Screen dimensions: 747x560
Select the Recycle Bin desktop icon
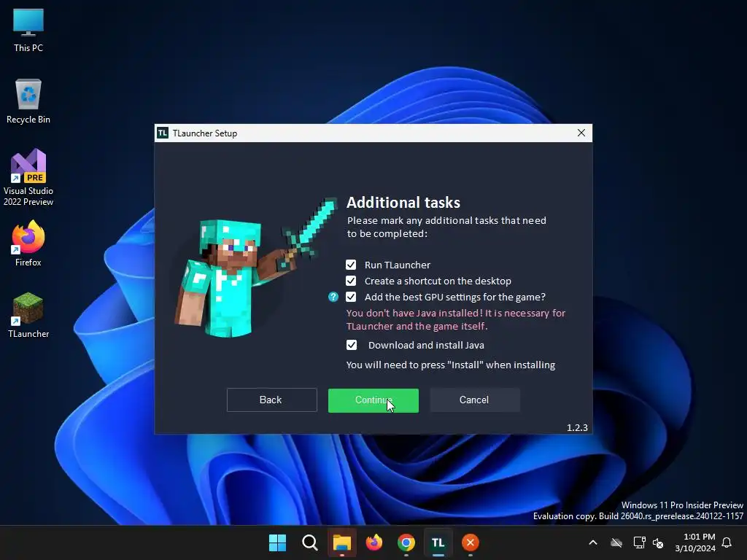(28, 102)
